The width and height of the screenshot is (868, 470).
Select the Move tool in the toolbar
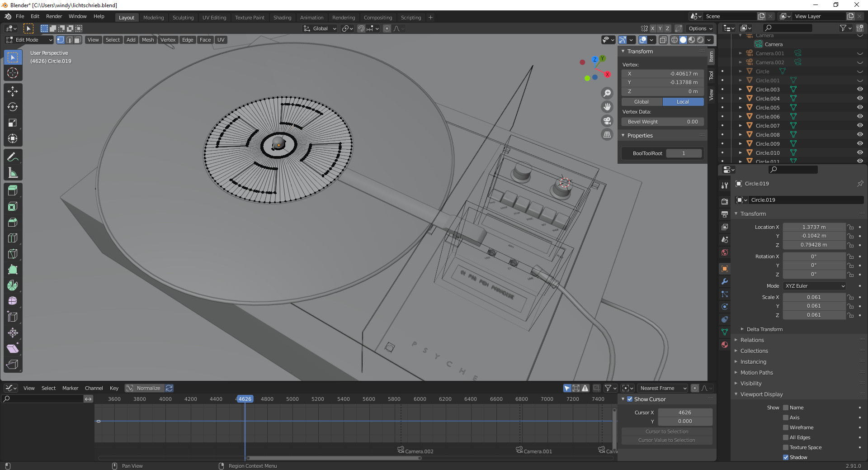[13, 91]
